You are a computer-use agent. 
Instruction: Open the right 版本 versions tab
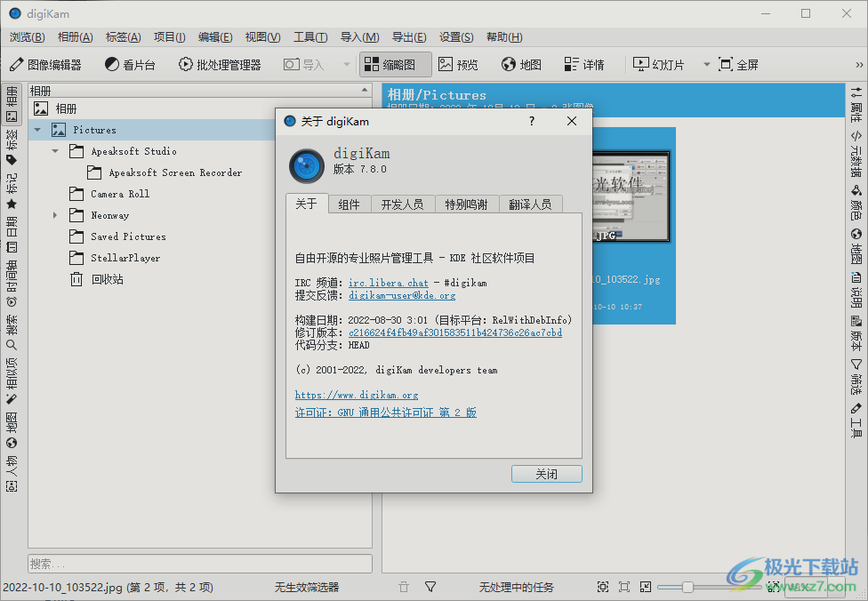coord(856,333)
